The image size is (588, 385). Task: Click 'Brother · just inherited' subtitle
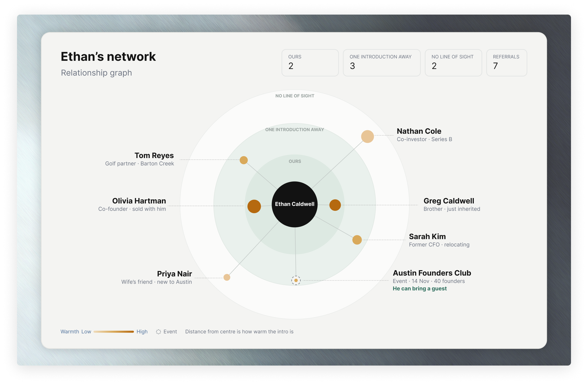coord(452,209)
